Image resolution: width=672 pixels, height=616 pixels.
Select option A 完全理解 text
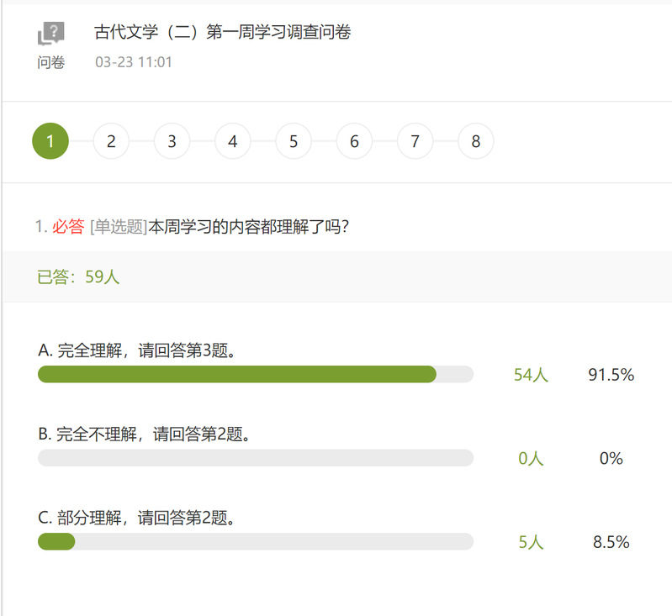[x=136, y=350]
